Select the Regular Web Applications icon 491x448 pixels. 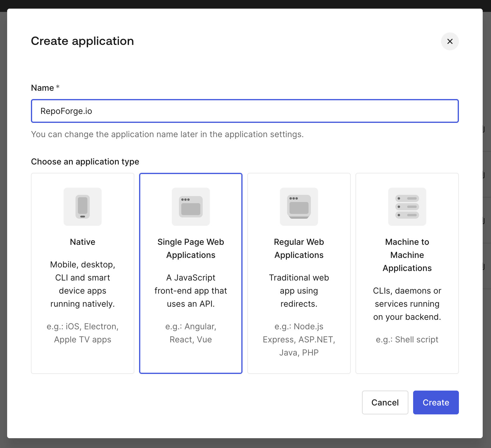point(299,207)
